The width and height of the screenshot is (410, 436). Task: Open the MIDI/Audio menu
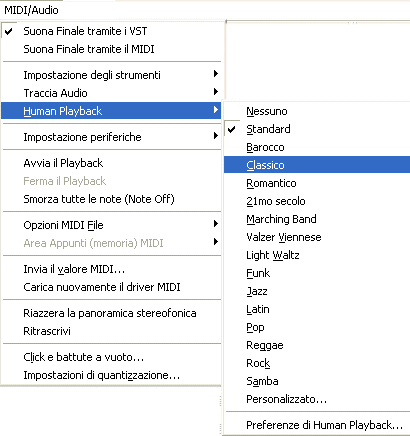tap(31, 10)
